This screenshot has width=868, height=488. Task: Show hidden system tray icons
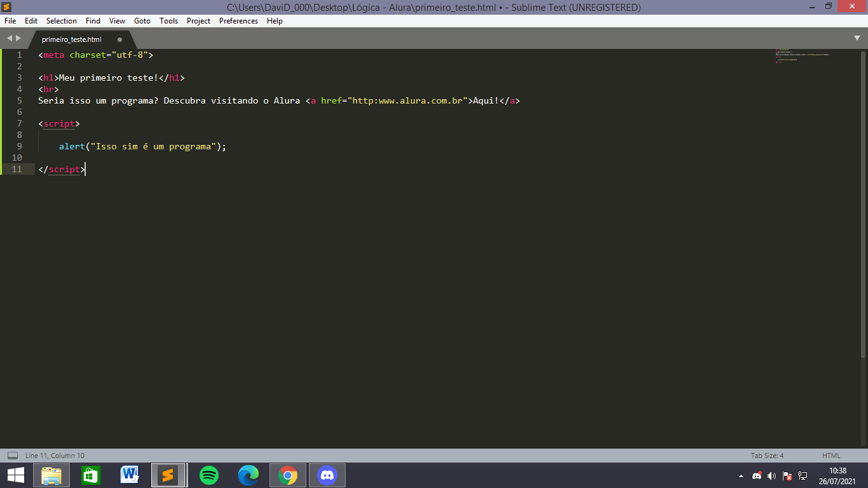pos(741,475)
